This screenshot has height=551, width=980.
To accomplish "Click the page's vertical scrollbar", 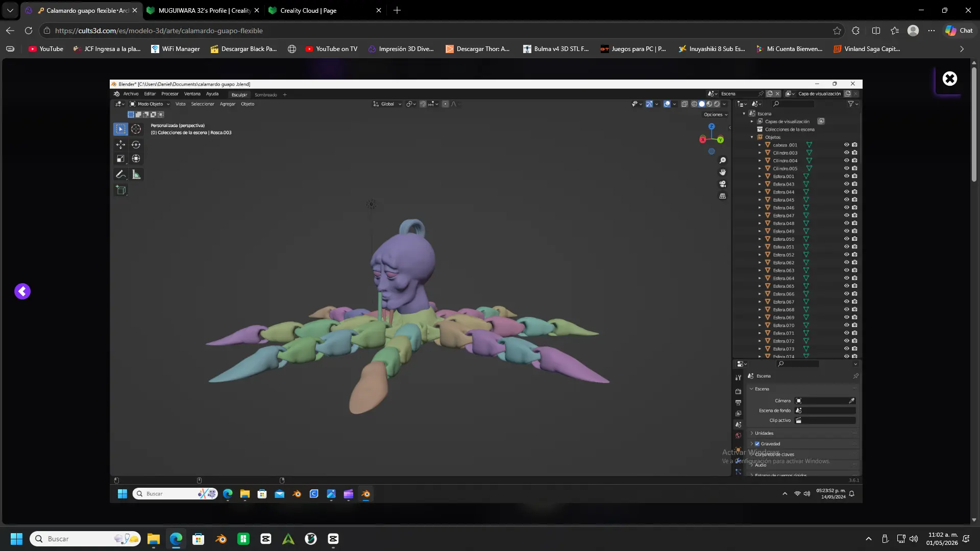I will point(974,125).
